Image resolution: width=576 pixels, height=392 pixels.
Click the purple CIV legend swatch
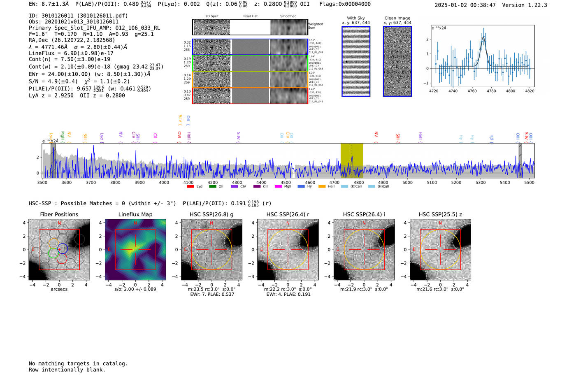click(x=235, y=186)
